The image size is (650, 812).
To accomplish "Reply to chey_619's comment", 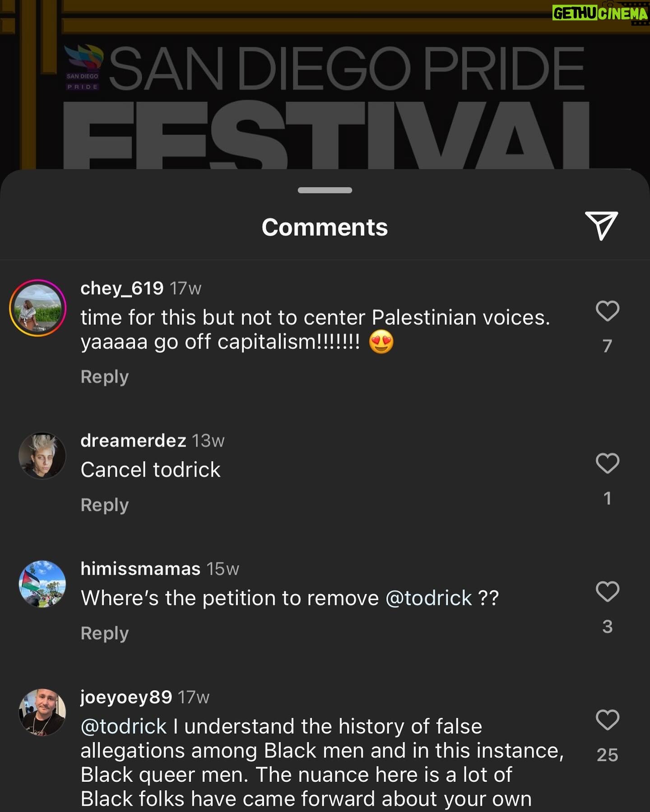I will (105, 377).
